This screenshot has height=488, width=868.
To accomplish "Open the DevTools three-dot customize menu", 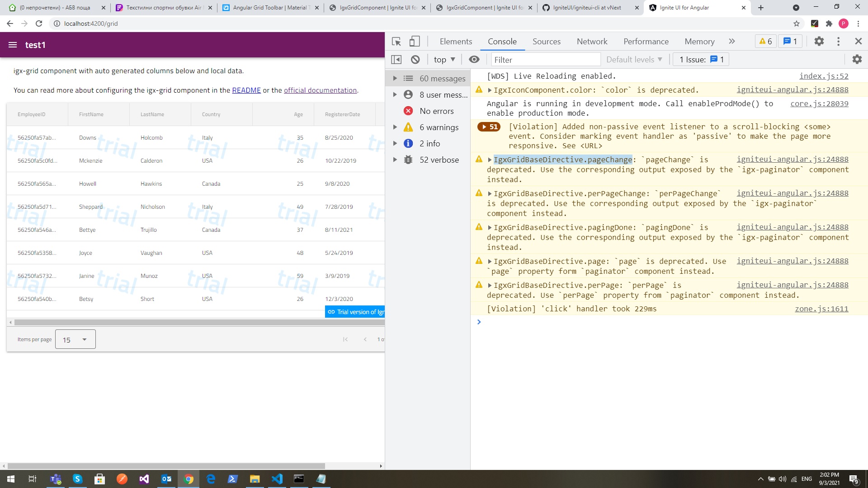I will [838, 42].
